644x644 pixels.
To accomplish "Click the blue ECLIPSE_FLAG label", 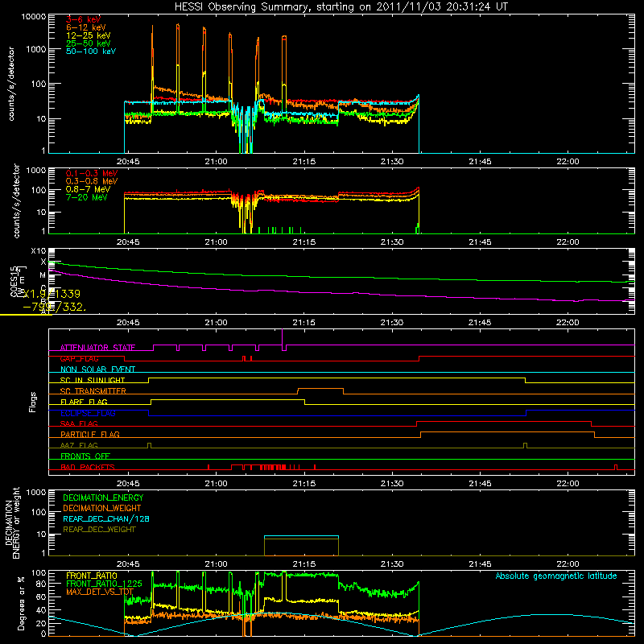I will [88, 413].
